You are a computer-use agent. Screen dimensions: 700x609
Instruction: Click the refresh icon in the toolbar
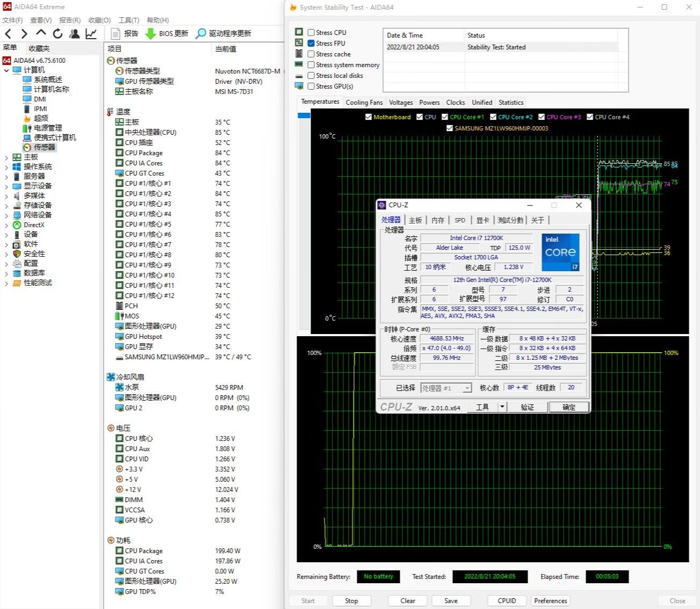pyautogui.click(x=57, y=34)
